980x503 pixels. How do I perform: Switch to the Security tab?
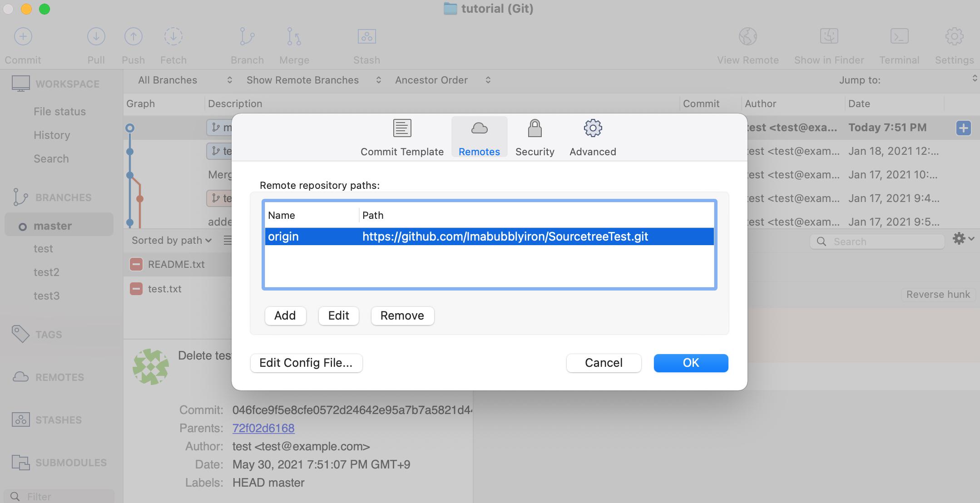535,138
